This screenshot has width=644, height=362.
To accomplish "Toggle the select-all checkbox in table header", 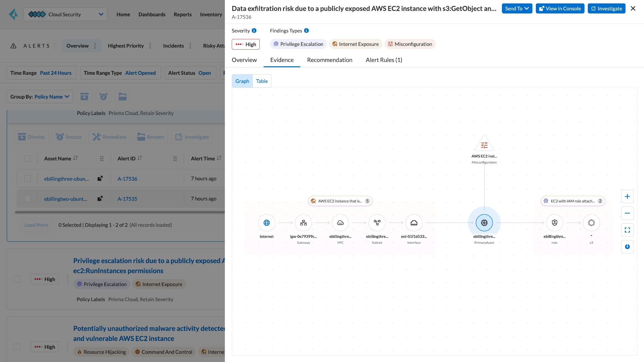I will coord(28,158).
